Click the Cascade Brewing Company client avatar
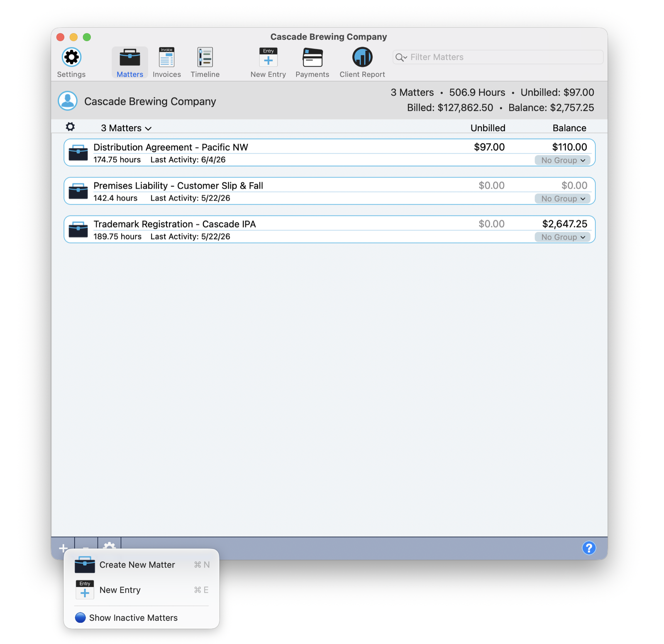The height and width of the screenshot is (644, 664). coord(68,101)
